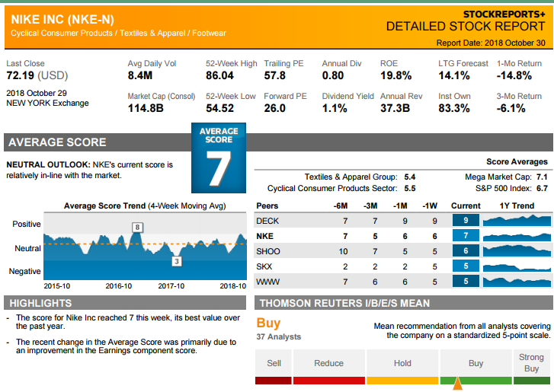554x392 pixels.
Task: Click the 37 Analysts label
Action: pyautogui.click(x=279, y=337)
